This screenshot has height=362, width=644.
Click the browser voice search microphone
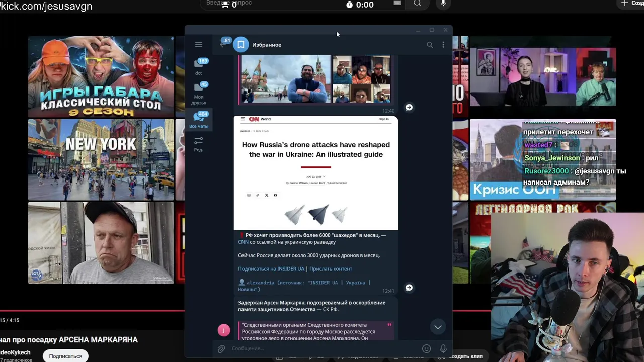[443, 4]
